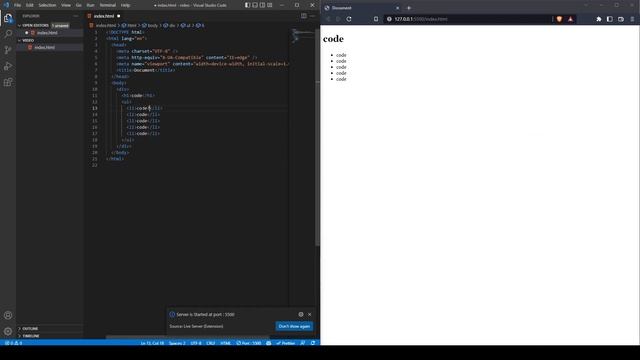Open the HTML language mode selector
Image resolution: width=640 pixels, height=360 pixels.
225,343
